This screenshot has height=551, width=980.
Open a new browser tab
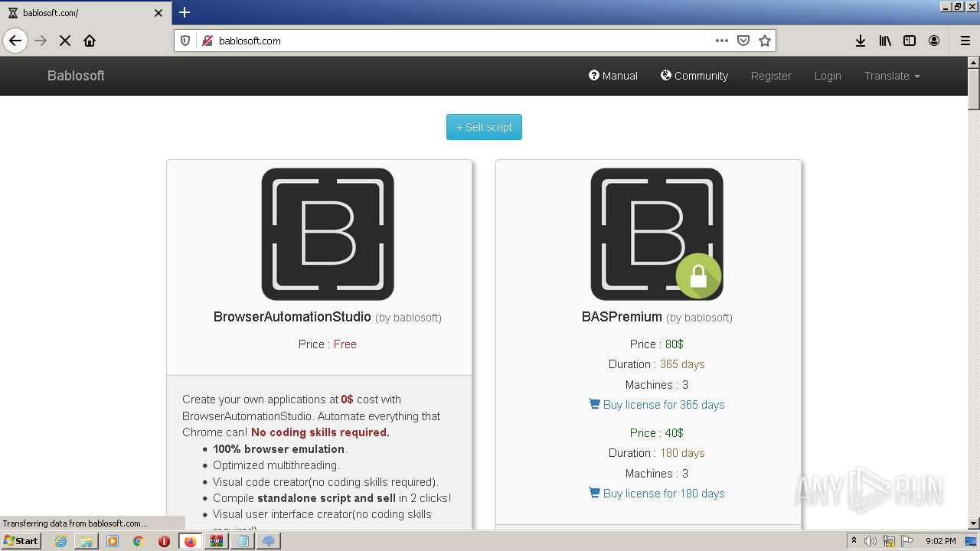pos(185,12)
